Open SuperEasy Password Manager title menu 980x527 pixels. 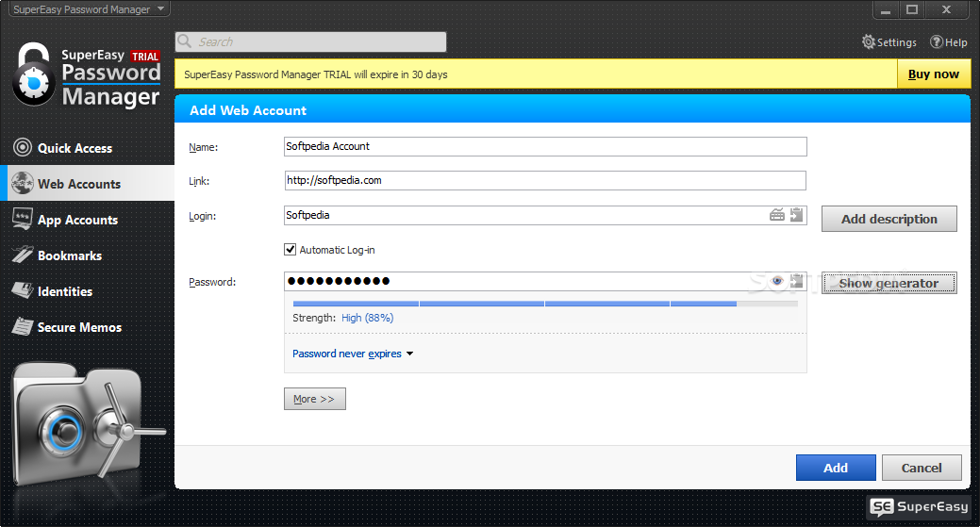[x=90, y=9]
